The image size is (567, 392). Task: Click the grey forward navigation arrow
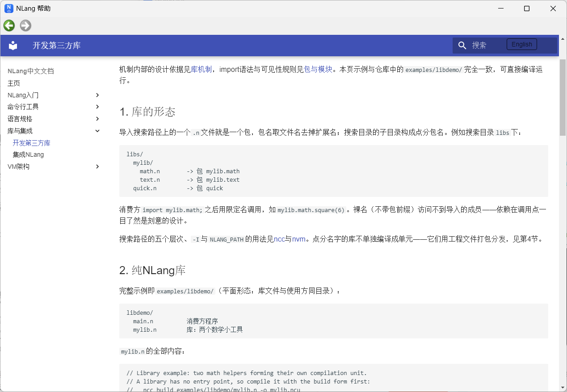(25, 25)
